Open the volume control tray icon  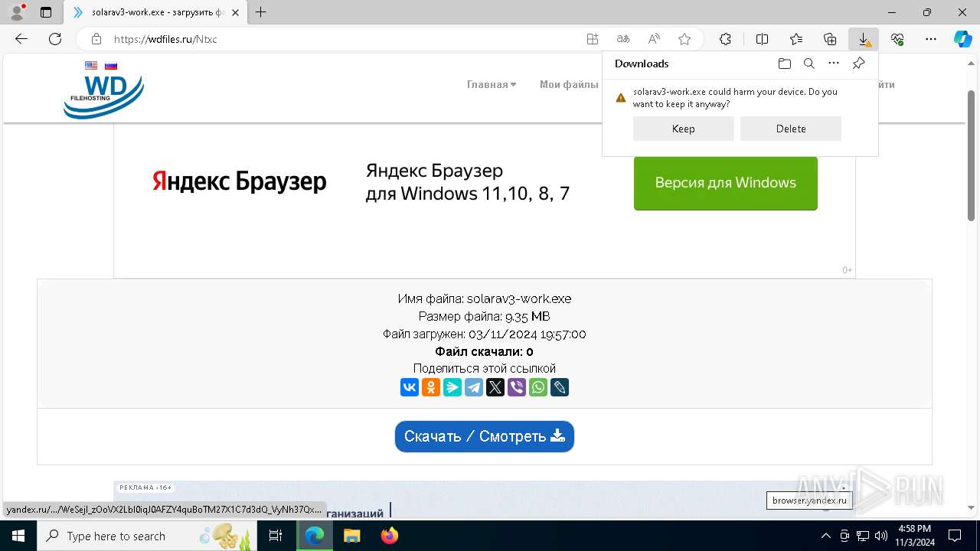tap(881, 536)
